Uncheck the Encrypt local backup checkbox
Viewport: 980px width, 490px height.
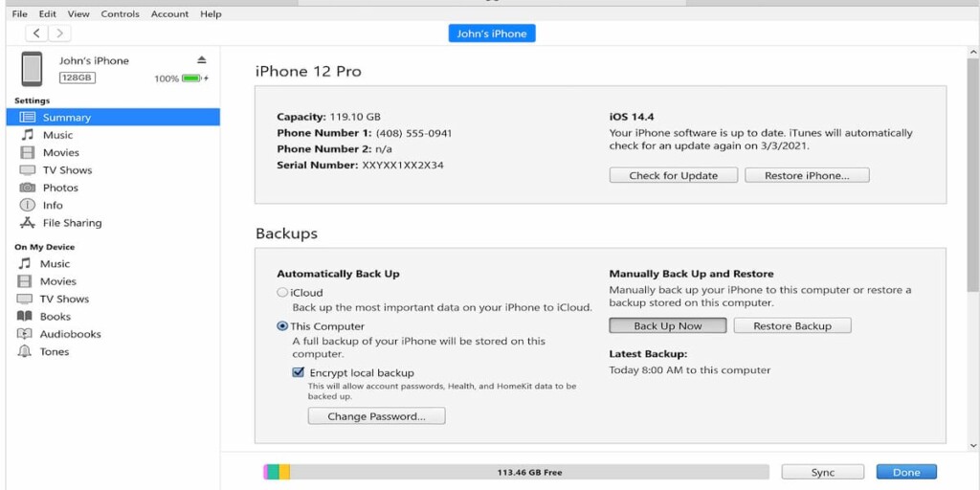pos(299,372)
